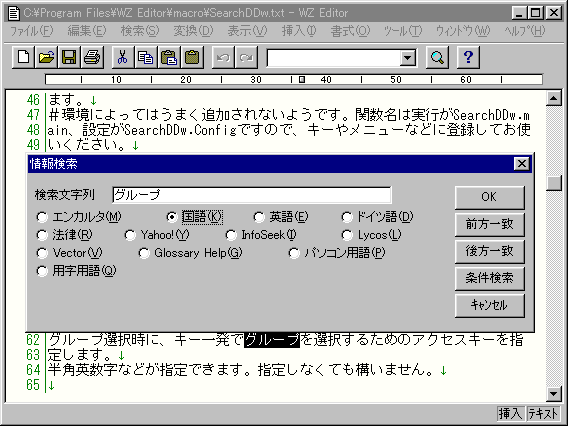Click line number 64 in editor
The height and width of the screenshot is (426, 568).
(33, 370)
